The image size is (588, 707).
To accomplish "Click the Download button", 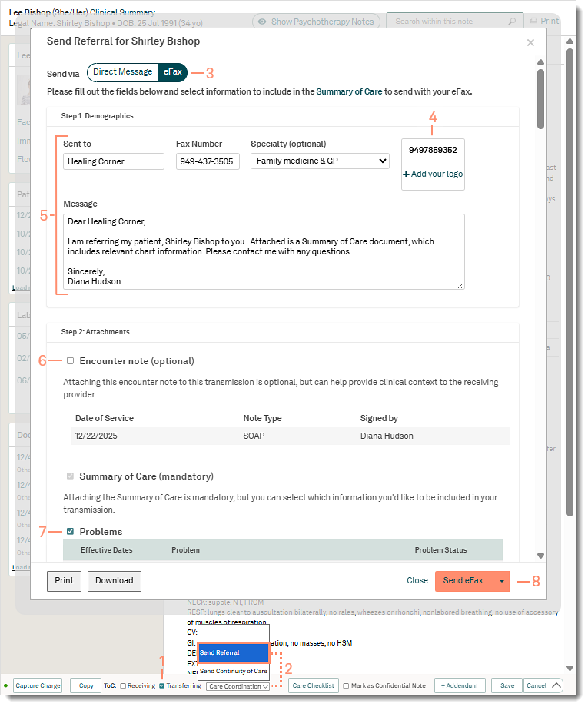I will click(114, 581).
